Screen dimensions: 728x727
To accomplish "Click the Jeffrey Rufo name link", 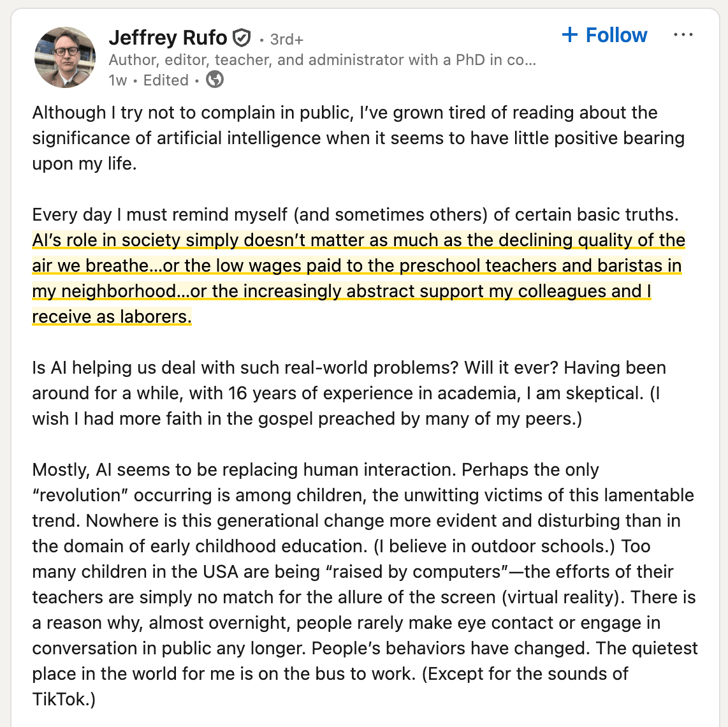I will pos(168,38).
